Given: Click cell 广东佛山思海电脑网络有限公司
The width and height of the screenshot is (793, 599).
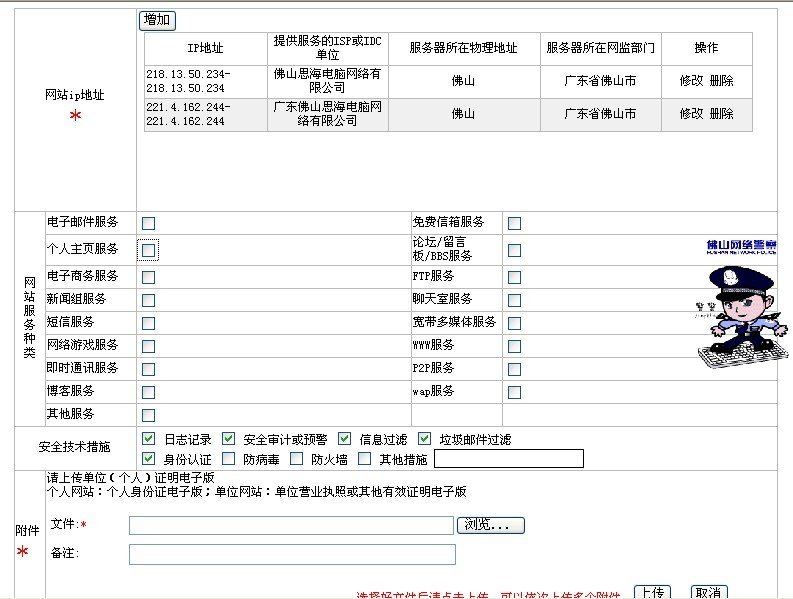Looking at the screenshot, I should [327, 114].
